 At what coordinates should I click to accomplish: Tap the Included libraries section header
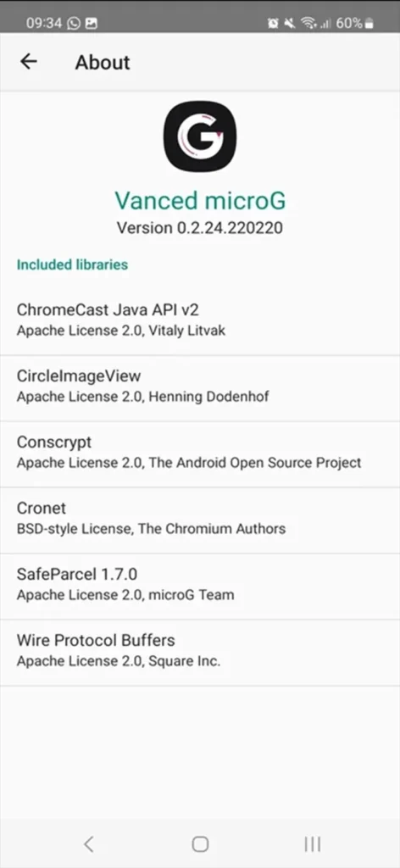tap(73, 264)
